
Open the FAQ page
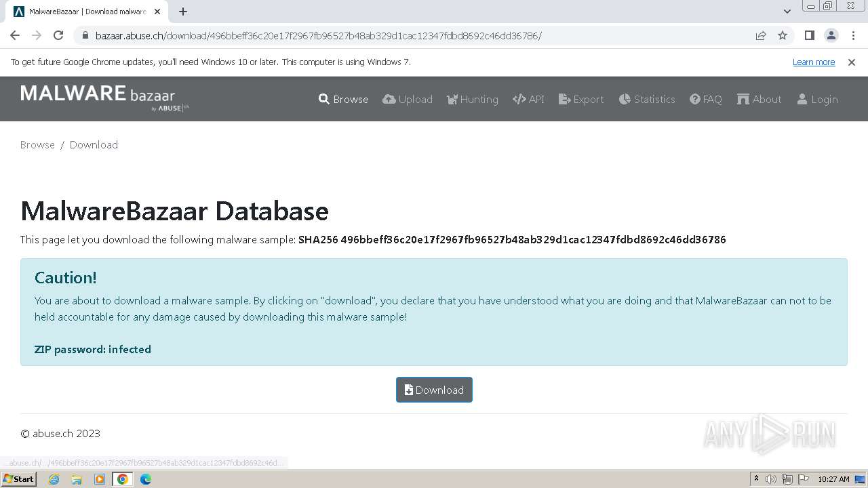(706, 99)
